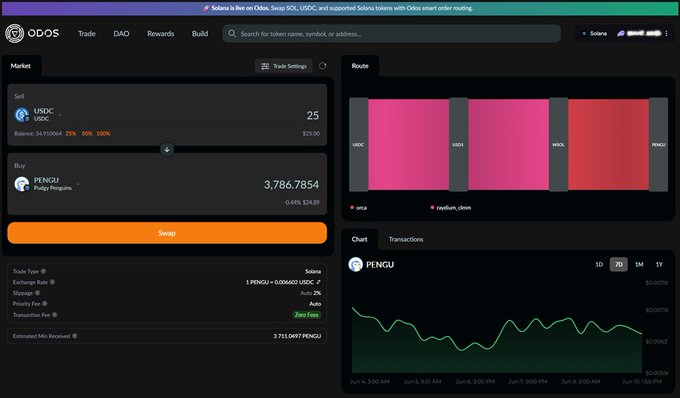This screenshot has height=398, width=680.
Task: Select the 1M chart range
Action: (639, 264)
